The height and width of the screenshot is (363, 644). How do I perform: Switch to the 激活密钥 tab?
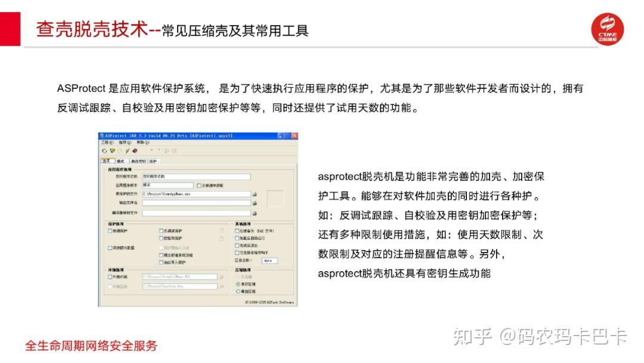(138, 161)
